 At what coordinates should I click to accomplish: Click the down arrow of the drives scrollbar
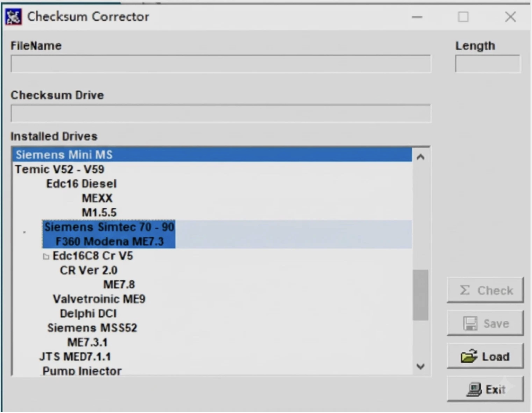421,366
